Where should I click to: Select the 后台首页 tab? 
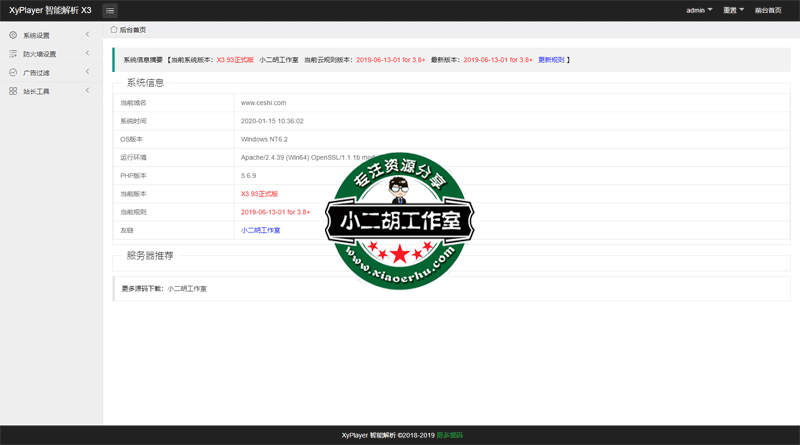coord(132,30)
